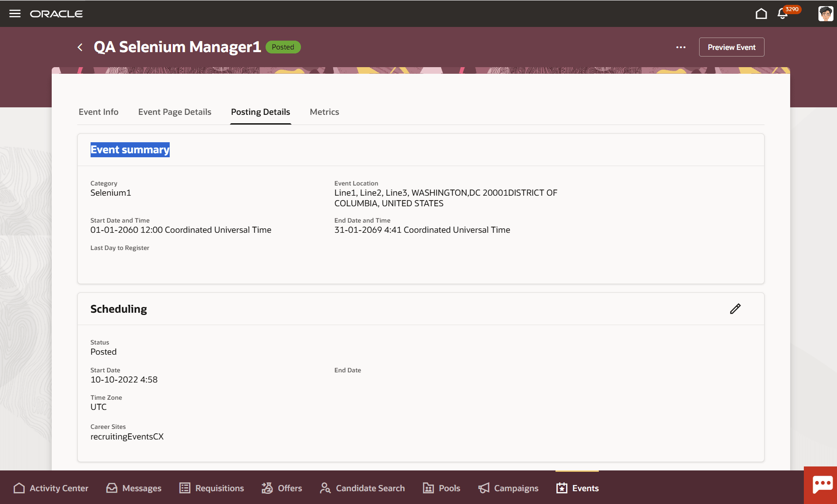Open the Metrics tab
Screen dimensions: 837x504
coord(324,112)
